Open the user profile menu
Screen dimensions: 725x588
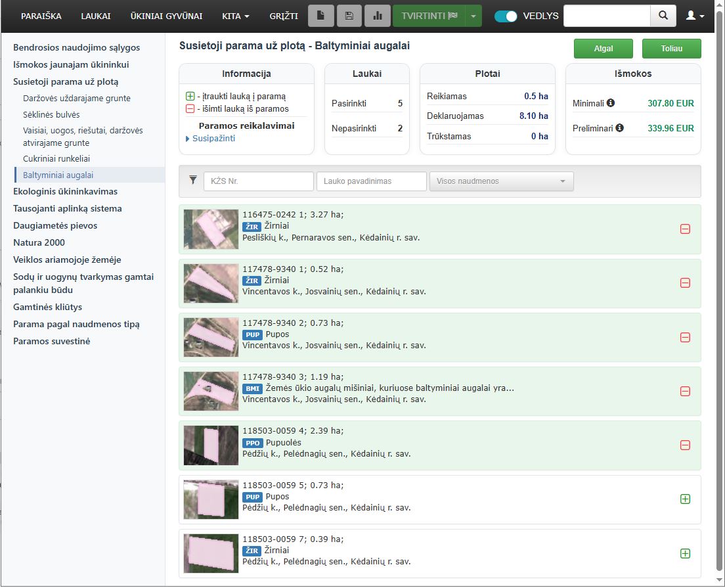(x=695, y=16)
